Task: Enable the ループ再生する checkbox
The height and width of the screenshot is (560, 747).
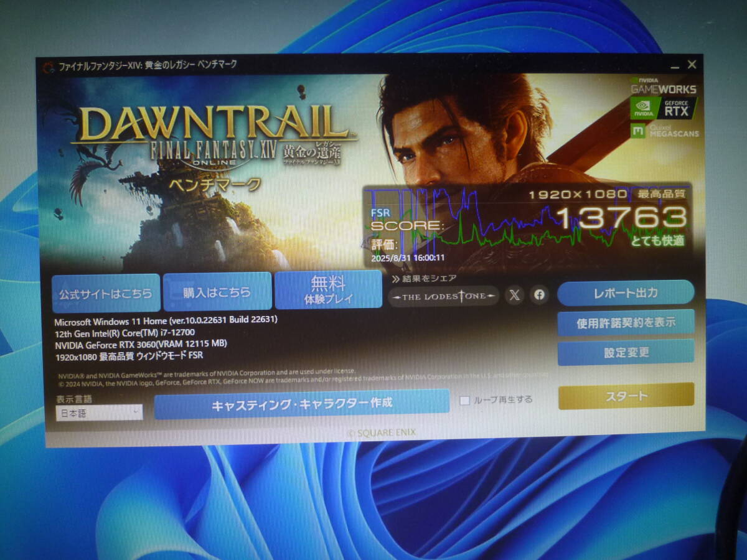Action: (464, 400)
